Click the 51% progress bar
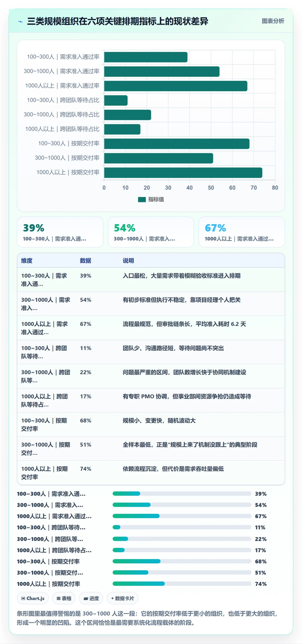The width and height of the screenshot is (302, 644). click(x=182, y=573)
